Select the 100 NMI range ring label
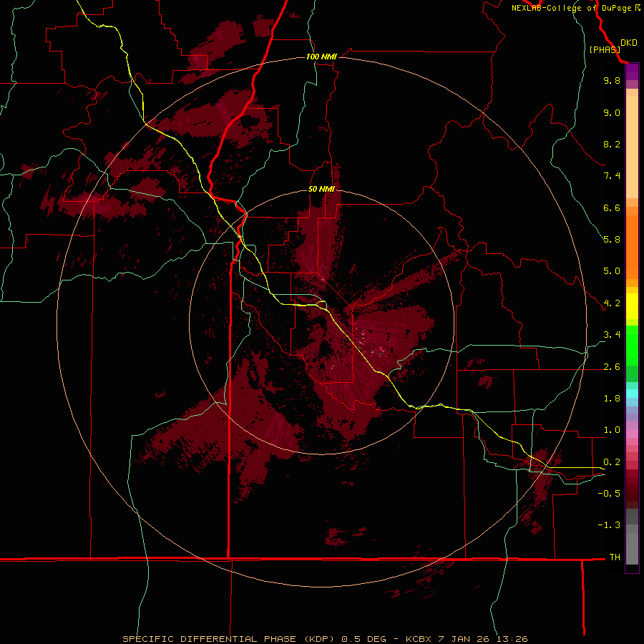The width and height of the screenshot is (644, 644). (x=321, y=57)
